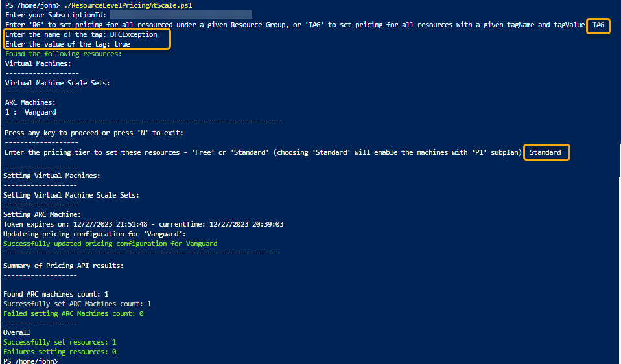Select the 'Virtual Machine Scale Sets:' heading
This screenshot has width=621, height=364.
click(58, 84)
